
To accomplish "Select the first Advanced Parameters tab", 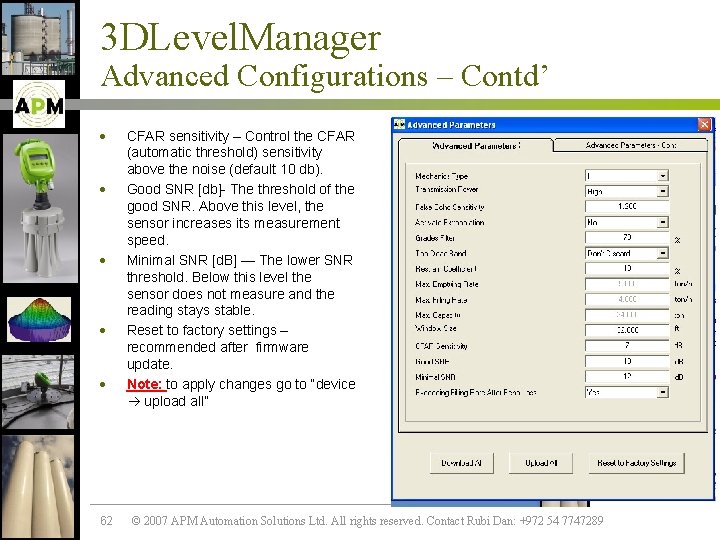I will (476, 146).
